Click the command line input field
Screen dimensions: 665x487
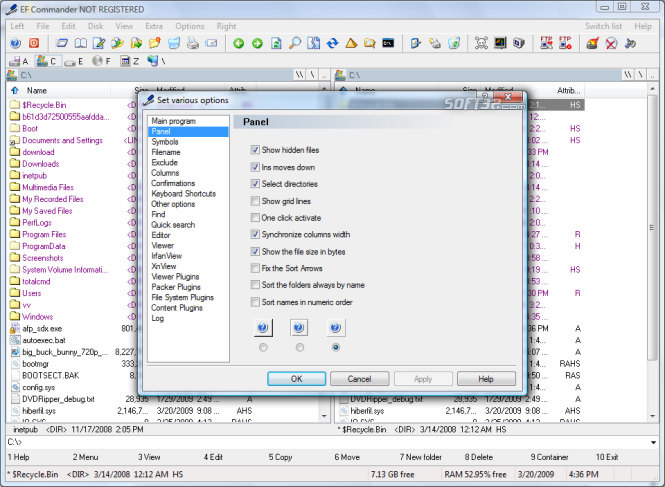click(x=331, y=442)
